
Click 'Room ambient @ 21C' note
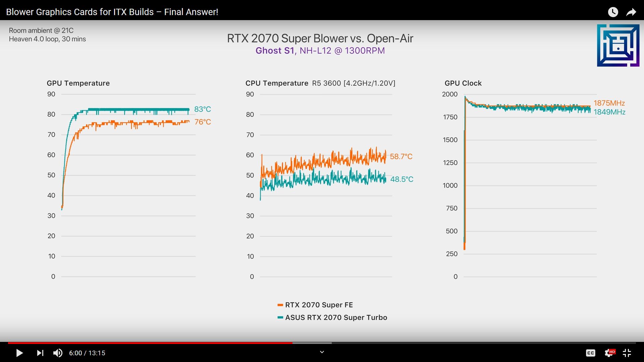[41, 31]
